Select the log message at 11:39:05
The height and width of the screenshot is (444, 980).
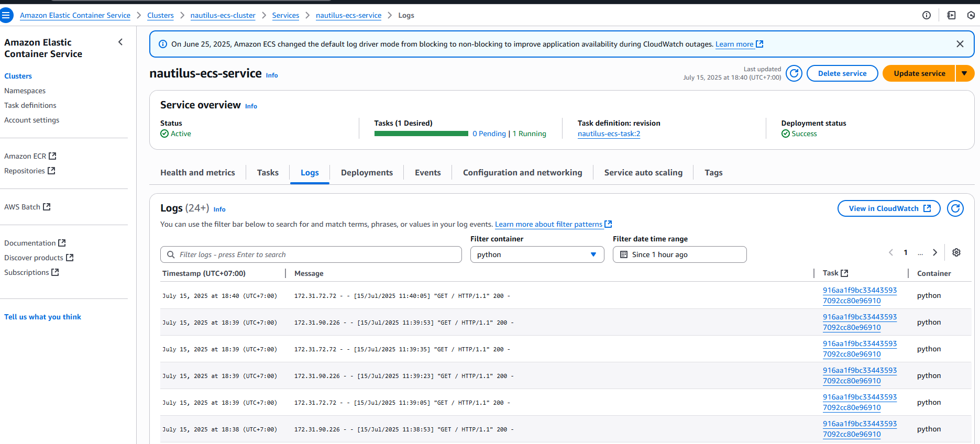402,403
